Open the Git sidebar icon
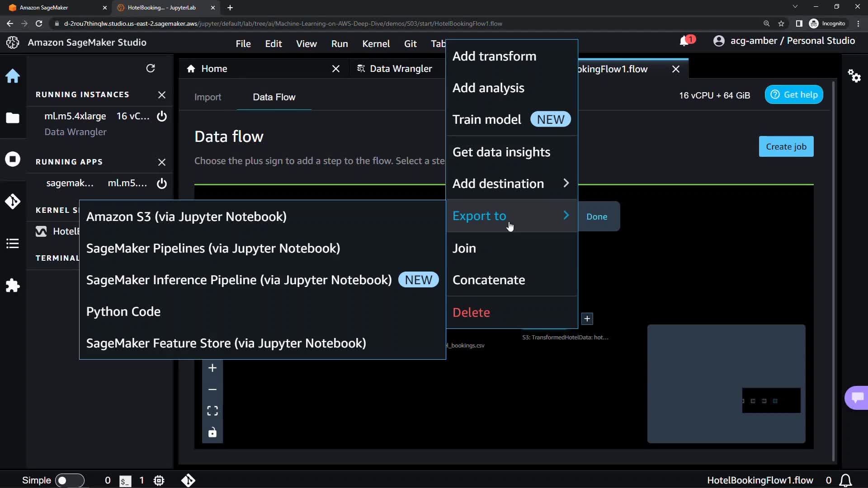Screen dimensions: 868x488 13,201
